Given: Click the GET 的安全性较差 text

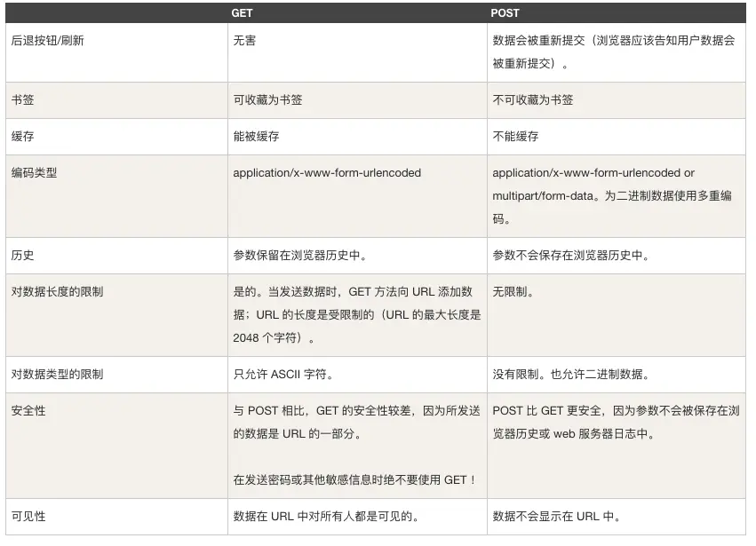Looking at the screenshot, I should (357, 422).
